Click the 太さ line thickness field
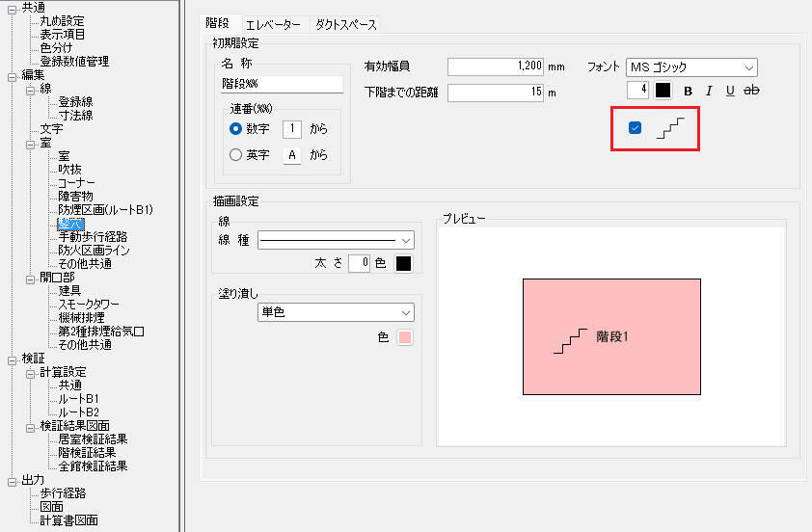 [359, 263]
